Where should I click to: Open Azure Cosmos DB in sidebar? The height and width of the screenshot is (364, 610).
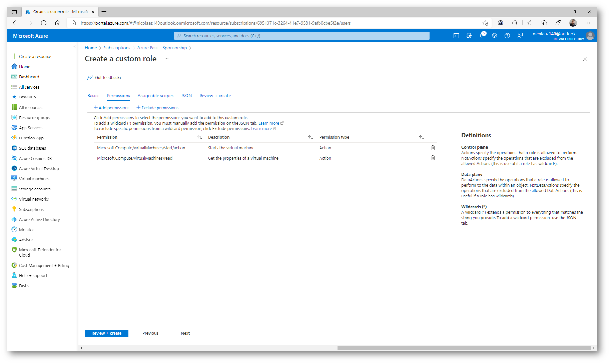32,158
